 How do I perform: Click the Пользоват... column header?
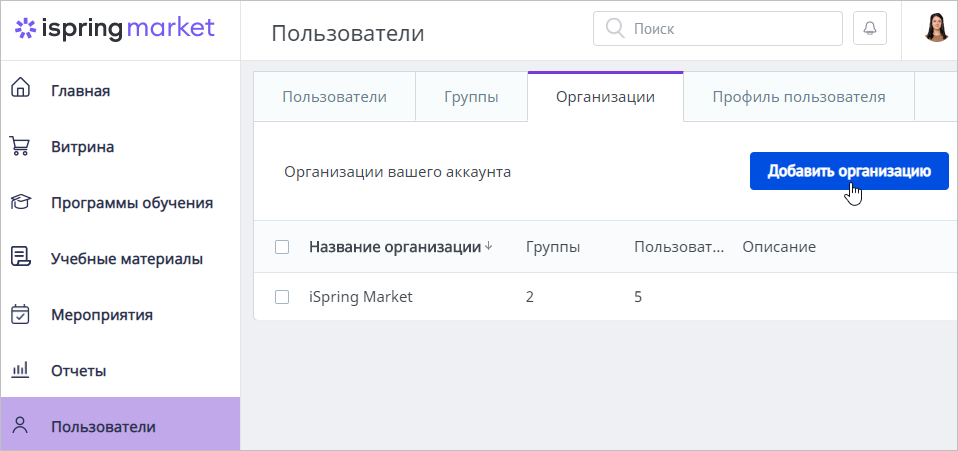point(679,247)
